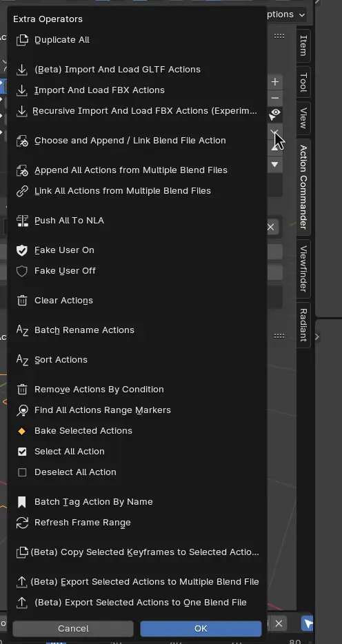Click the Batch Tag bookmark icon
The width and height of the screenshot is (342, 644).
click(22, 502)
